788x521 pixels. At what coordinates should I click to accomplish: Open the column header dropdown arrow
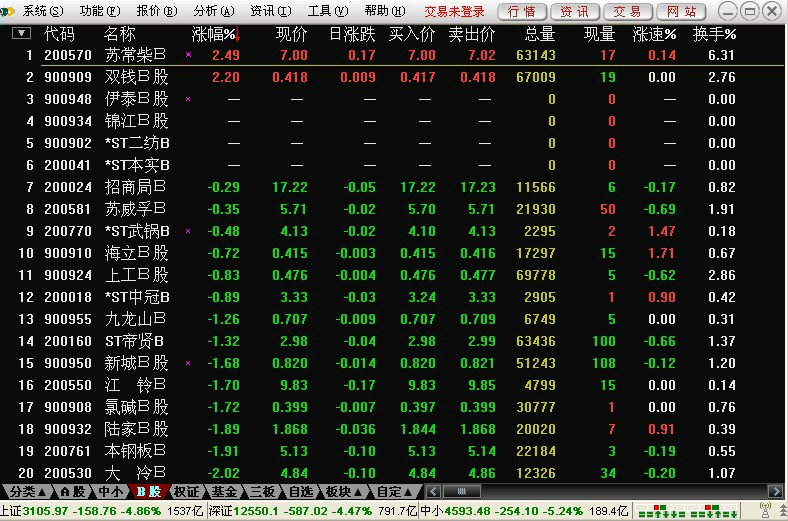click(x=21, y=34)
